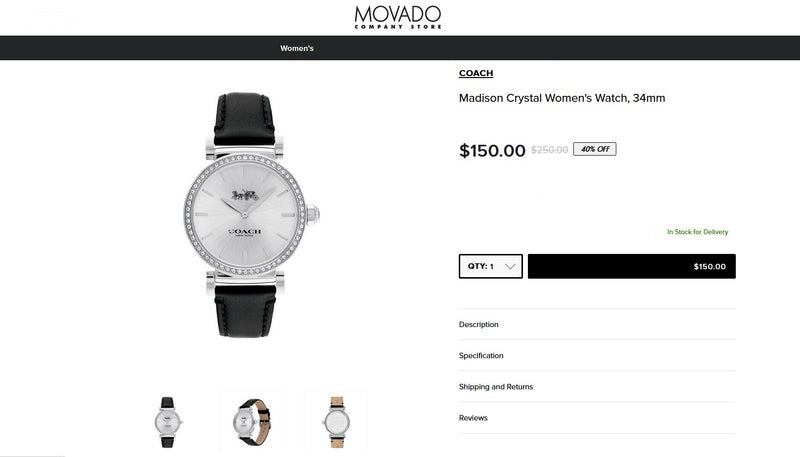Expand the Description section
Screen dimensions: 800x457
[x=597, y=324]
